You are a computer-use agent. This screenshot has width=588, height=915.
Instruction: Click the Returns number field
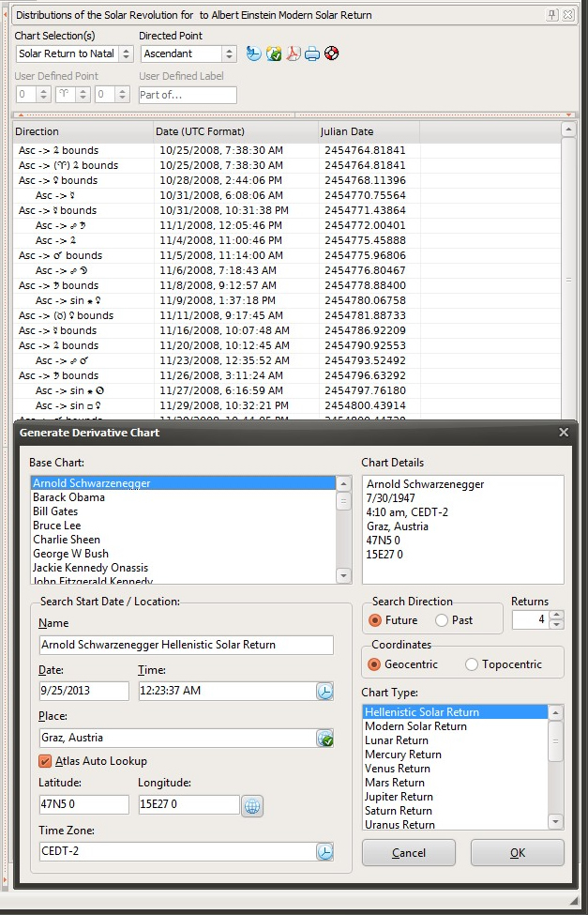click(531, 619)
